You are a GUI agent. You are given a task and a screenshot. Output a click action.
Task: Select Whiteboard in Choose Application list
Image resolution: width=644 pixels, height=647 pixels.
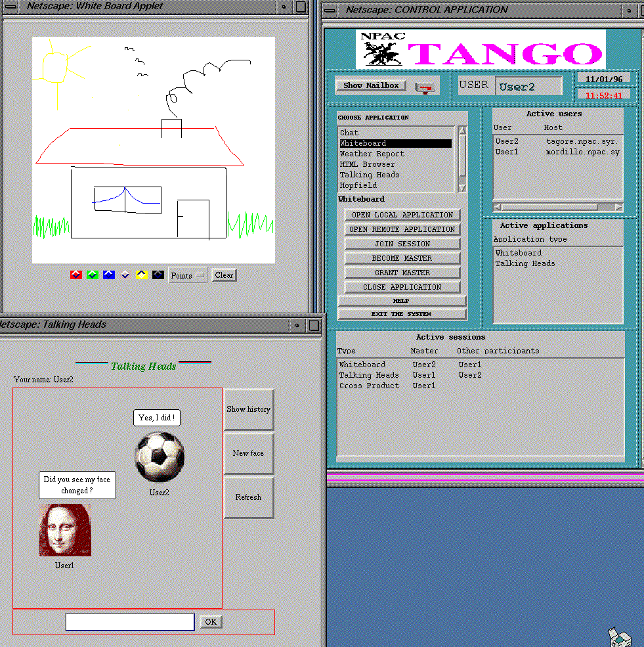(x=396, y=143)
